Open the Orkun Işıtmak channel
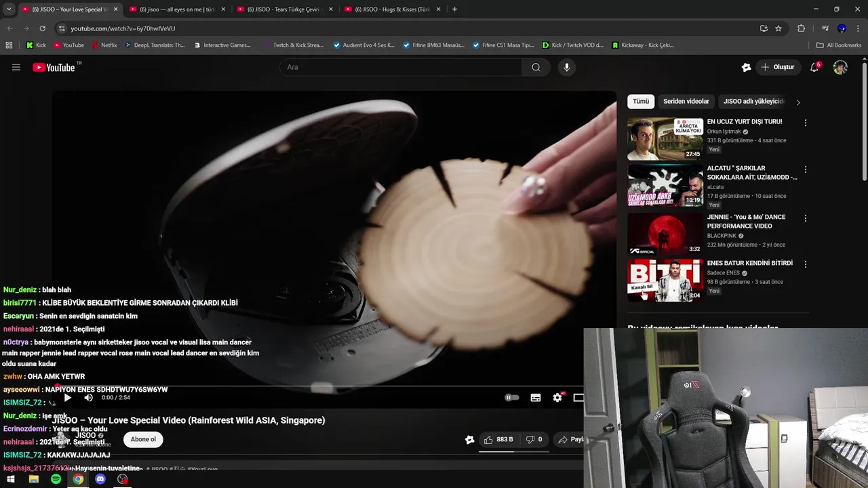Viewport: 868px width, 488px height. tap(724, 131)
